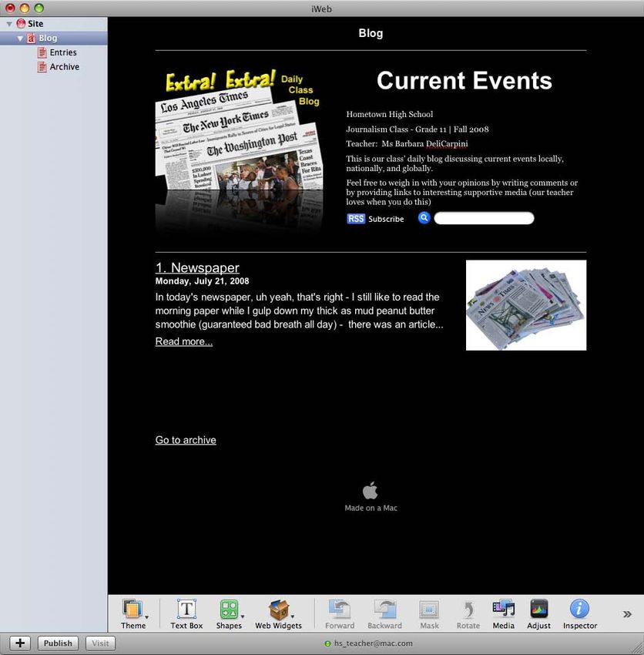Open the Media browser icon
Image resolution: width=644 pixels, height=655 pixels.
tap(503, 609)
